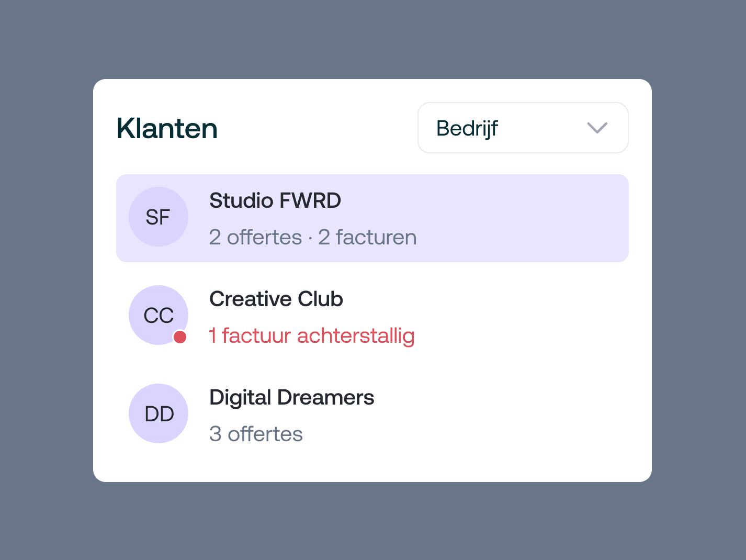Open the Bedrijf filter dropdown

pyautogui.click(x=523, y=128)
